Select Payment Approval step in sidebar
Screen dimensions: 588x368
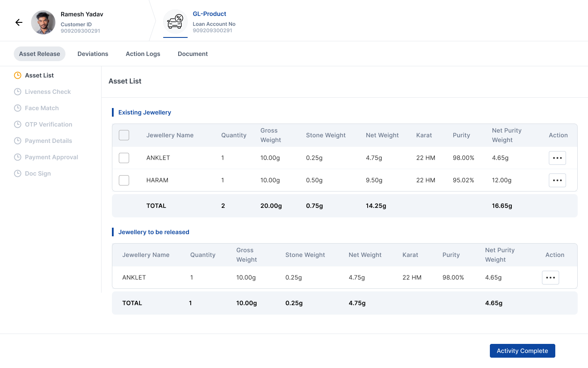tap(51, 157)
